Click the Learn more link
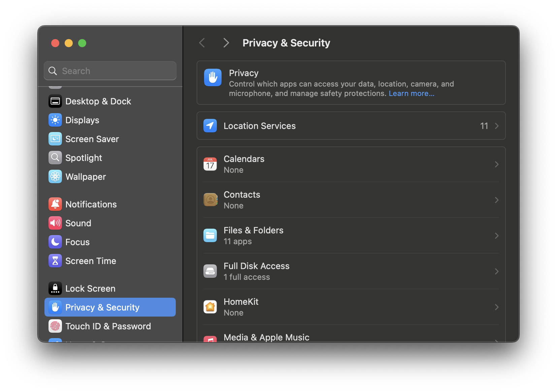 click(411, 93)
